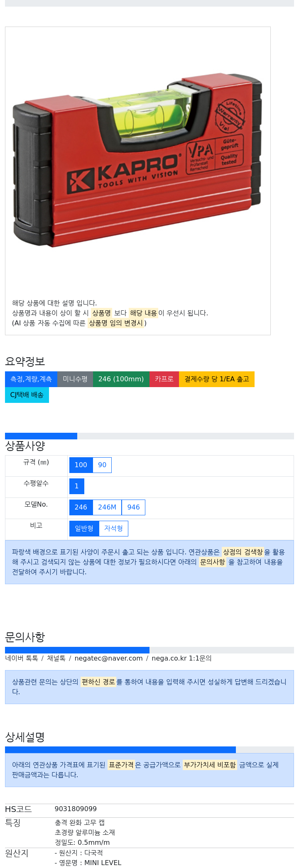Click the 미니수평 gray tag

click(75, 379)
